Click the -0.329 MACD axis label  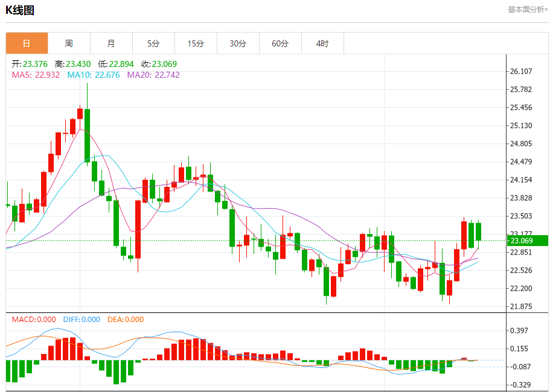click(520, 385)
